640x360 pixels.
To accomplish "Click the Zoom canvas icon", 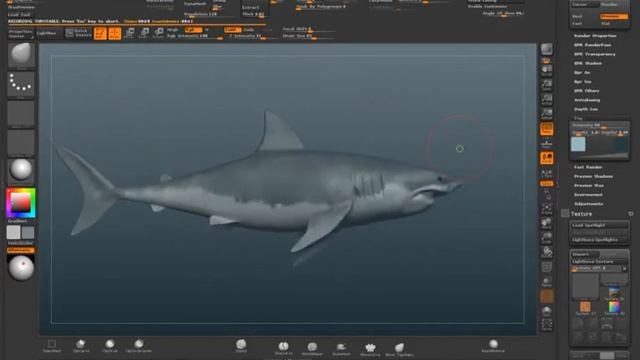I will tap(547, 85).
